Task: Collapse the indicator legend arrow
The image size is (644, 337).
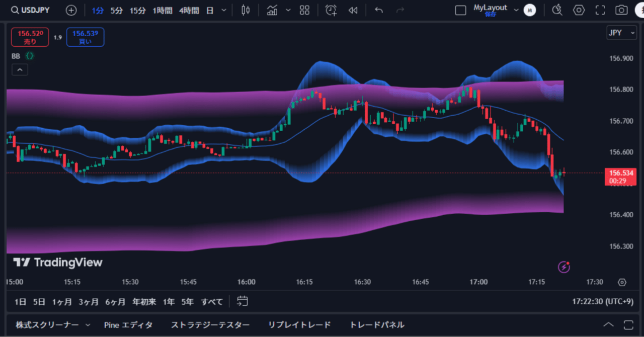Action: click(20, 70)
